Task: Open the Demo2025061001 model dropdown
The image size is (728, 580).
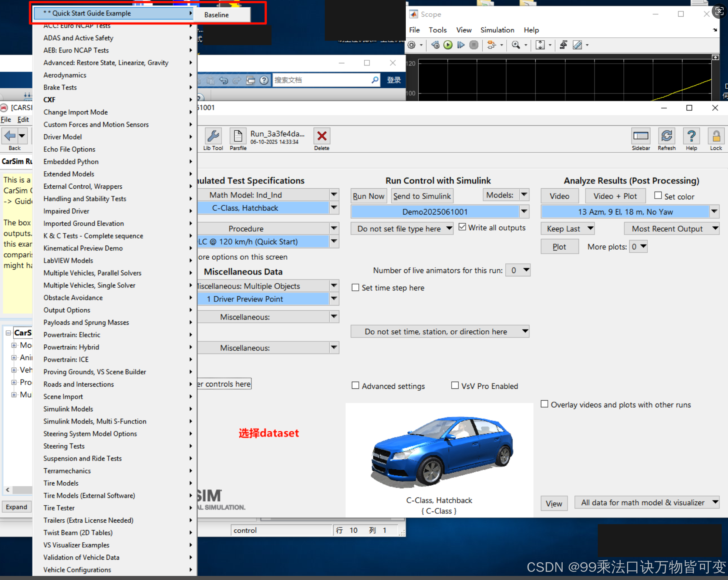Action: click(524, 212)
